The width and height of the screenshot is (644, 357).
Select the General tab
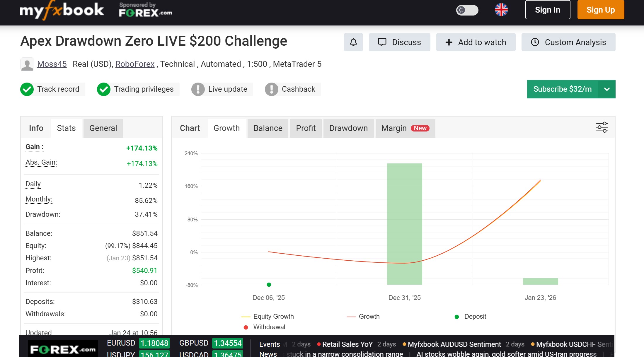pos(103,128)
